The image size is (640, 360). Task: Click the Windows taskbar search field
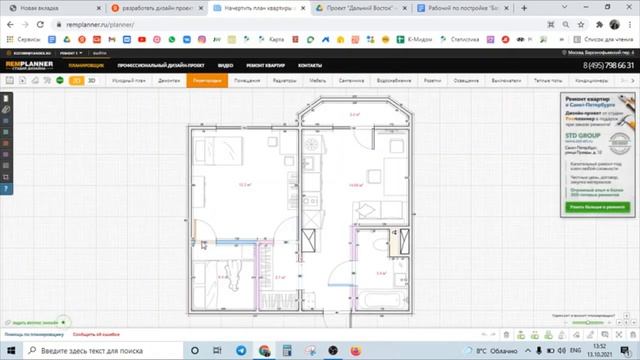pos(103,351)
